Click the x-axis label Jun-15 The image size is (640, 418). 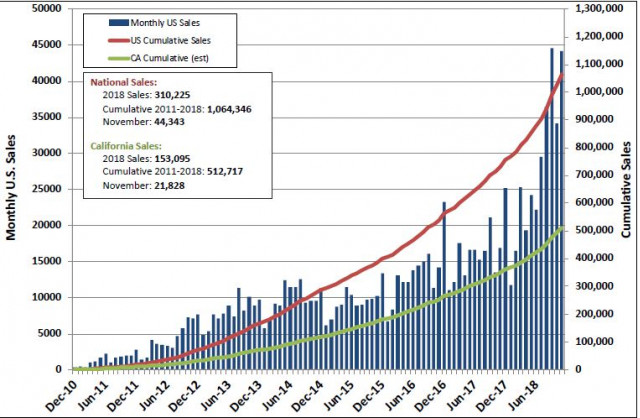339,396
